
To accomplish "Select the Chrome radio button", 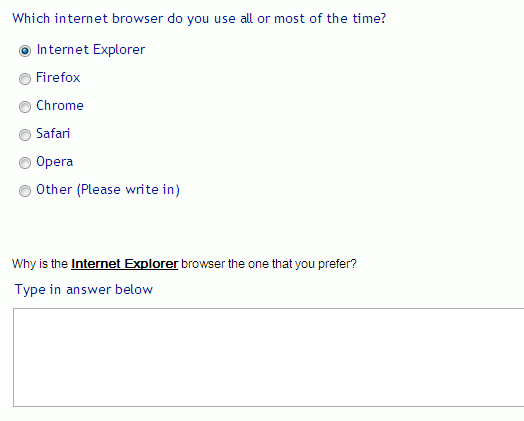I will pyautogui.click(x=25, y=107).
